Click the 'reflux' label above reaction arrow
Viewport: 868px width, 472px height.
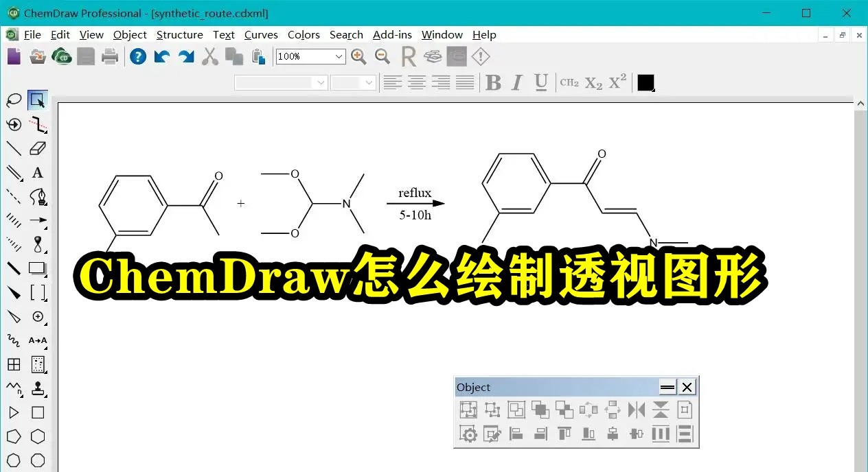(x=415, y=193)
